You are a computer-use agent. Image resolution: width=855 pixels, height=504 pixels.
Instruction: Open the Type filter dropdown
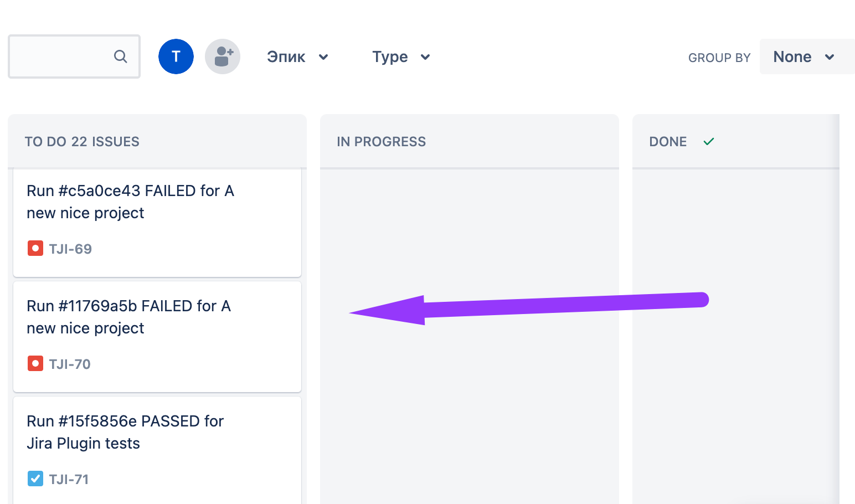[401, 56]
